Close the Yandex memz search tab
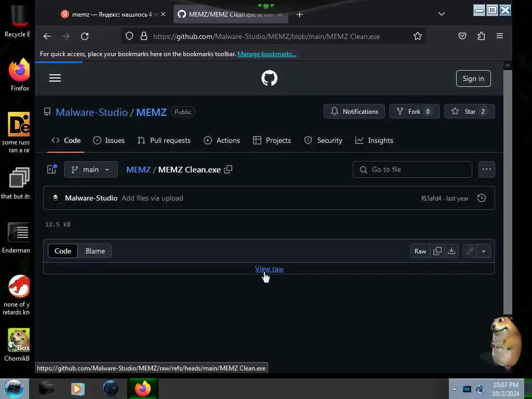This screenshot has height=399, width=532. (x=163, y=14)
